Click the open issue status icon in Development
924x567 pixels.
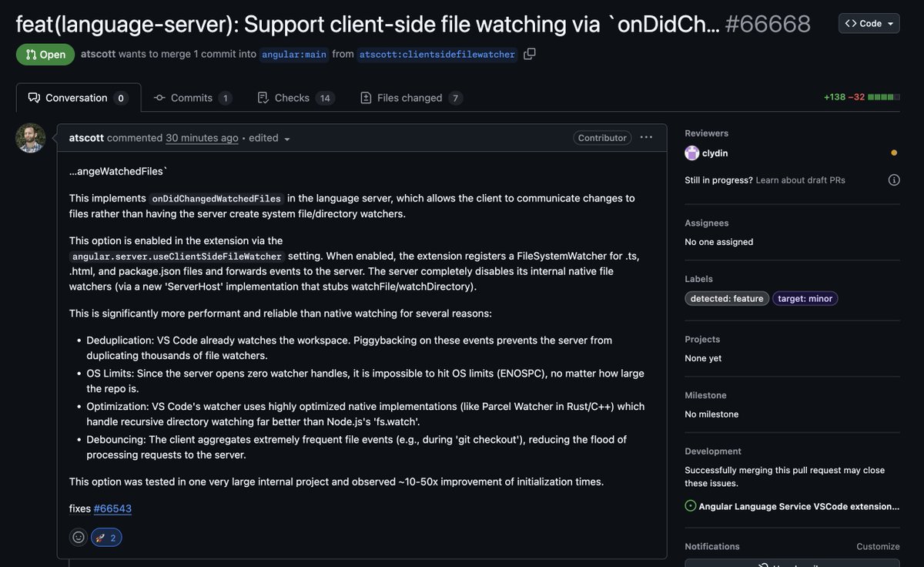coord(691,506)
